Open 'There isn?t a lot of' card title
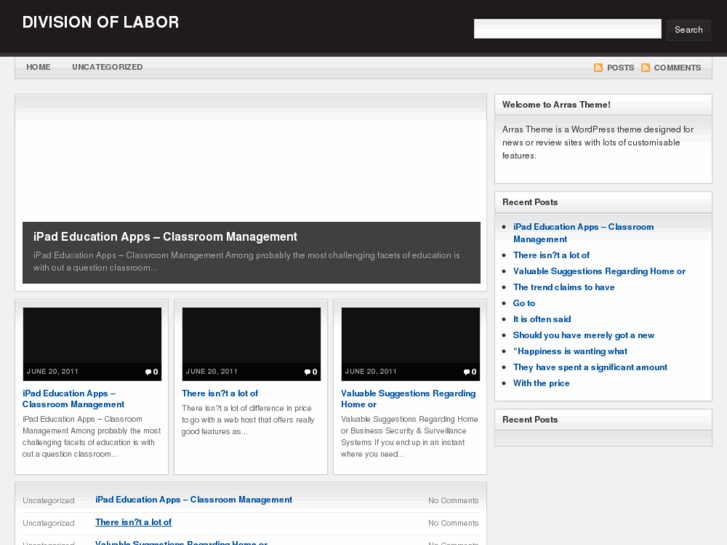 tap(220, 394)
